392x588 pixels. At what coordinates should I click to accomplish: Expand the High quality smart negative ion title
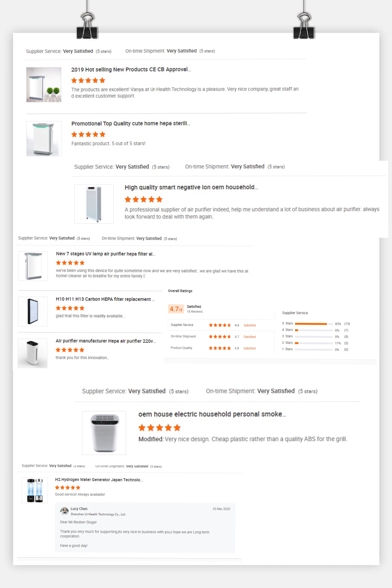[192, 188]
